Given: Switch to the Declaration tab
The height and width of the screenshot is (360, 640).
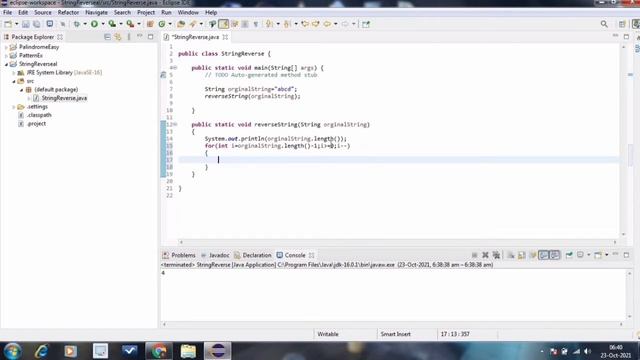Looking at the screenshot, I should pyautogui.click(x=253, y=255).
